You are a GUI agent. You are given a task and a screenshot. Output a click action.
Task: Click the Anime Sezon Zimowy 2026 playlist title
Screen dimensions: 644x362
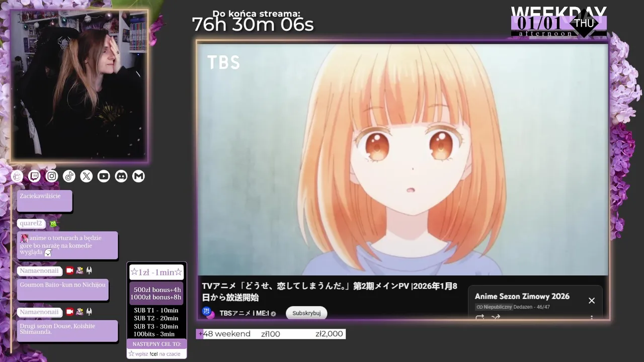coord(522,296)
